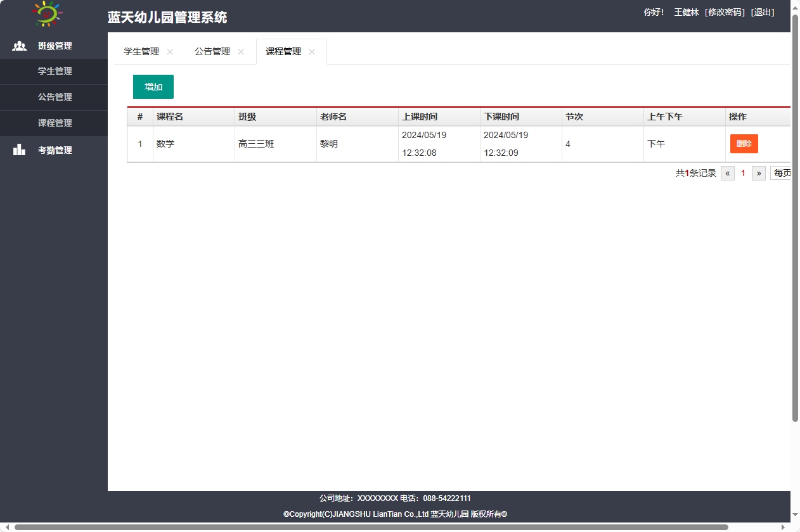
Task: Select 课程管理 in the sidebar menu
Action: click(x=54, y=123)
